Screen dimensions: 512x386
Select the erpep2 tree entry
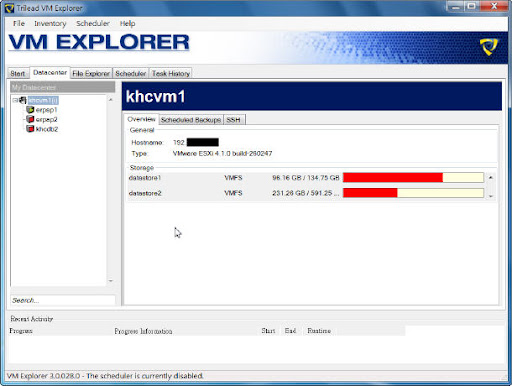(x=47, y=119)
